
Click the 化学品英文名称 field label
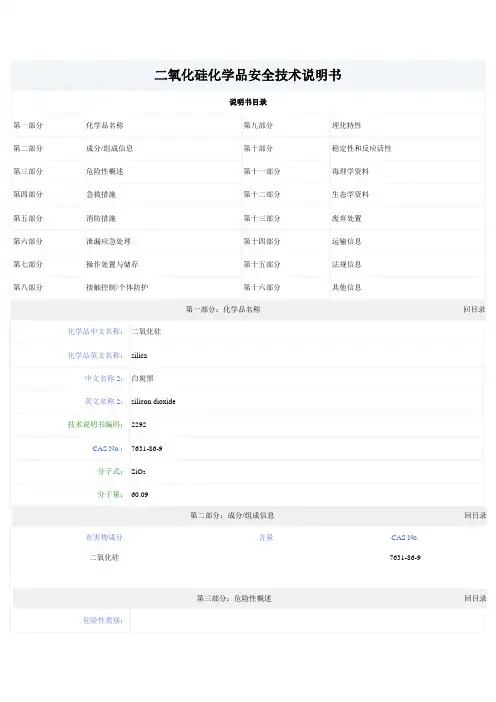click(x=95, y=355)
